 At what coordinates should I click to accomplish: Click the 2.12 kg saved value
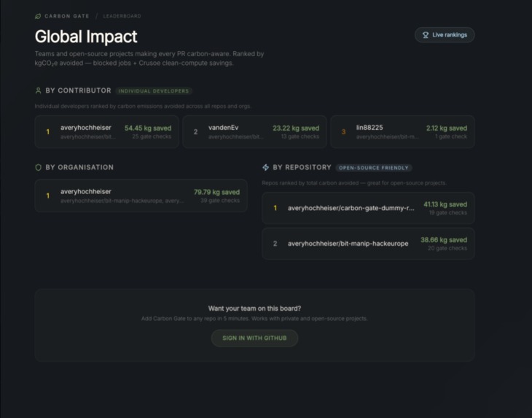pyautogui.click(x=447, y=128)
